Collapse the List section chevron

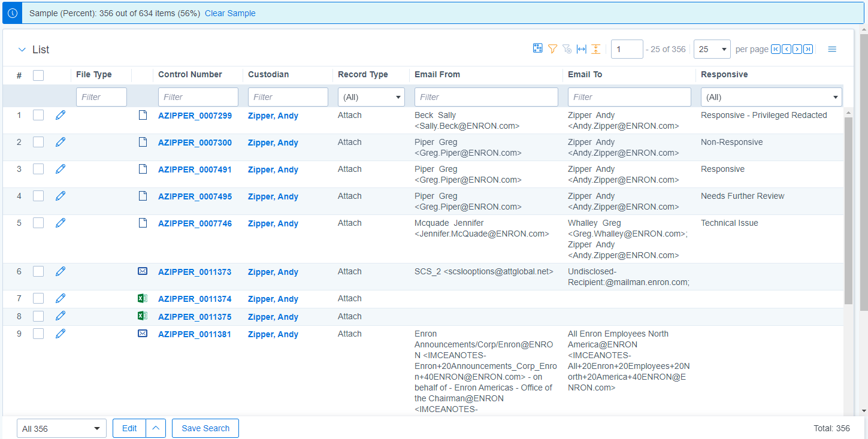coord(22,50)
